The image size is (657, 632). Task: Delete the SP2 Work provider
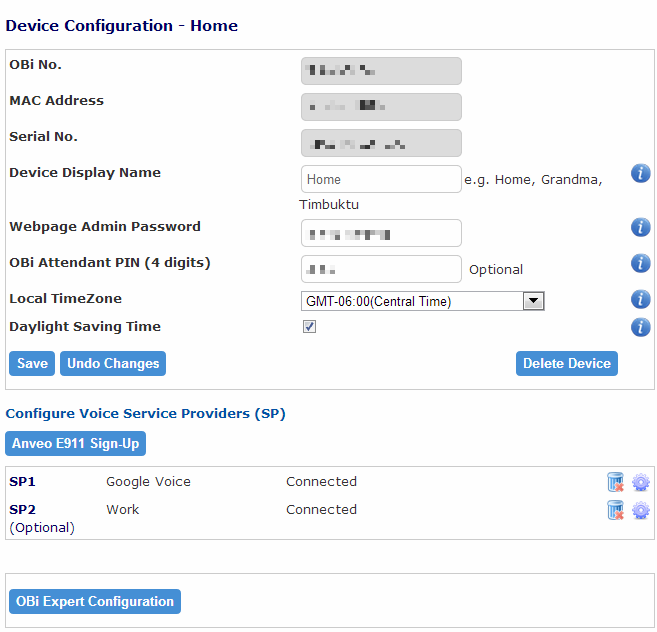click(616, 510)
